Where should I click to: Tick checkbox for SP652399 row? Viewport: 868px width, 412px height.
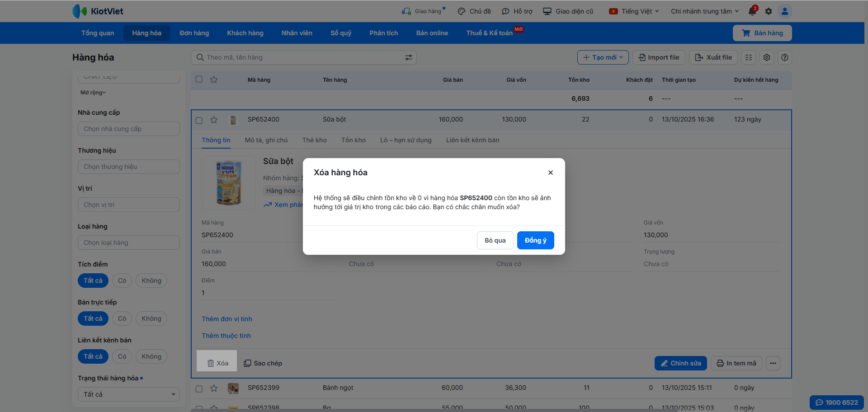point(199,389)
